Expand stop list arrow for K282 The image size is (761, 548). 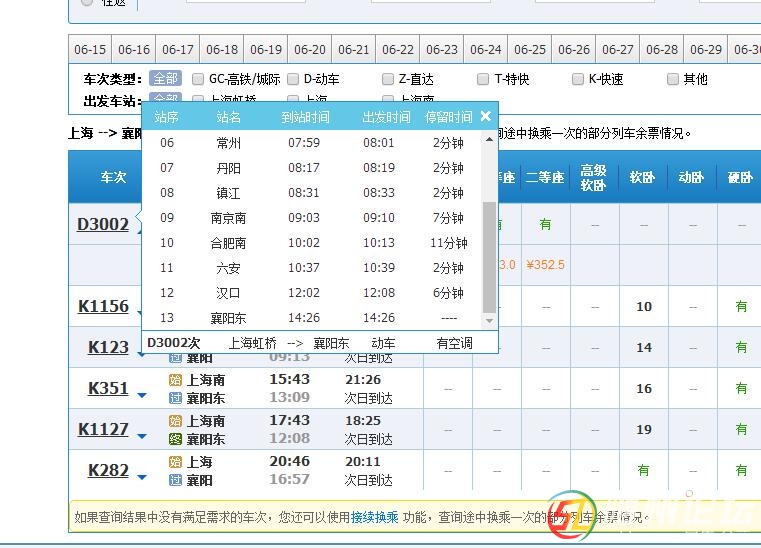[x=142, y=478]
